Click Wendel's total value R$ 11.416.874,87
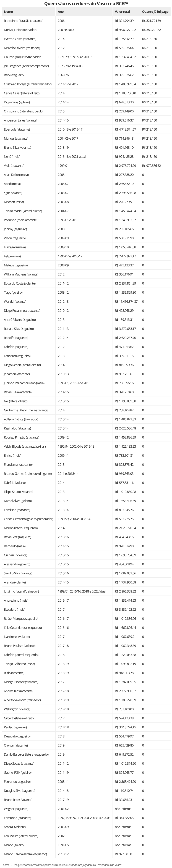Screen dimensions: 172x868 pyautogui.click(x=126, y=302)
